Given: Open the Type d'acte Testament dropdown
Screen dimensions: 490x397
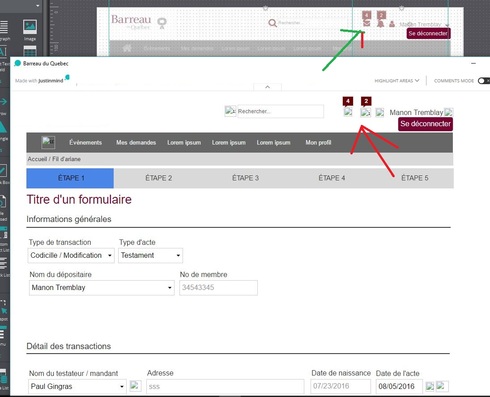Looking at the screenshot, I should [150, 256].
